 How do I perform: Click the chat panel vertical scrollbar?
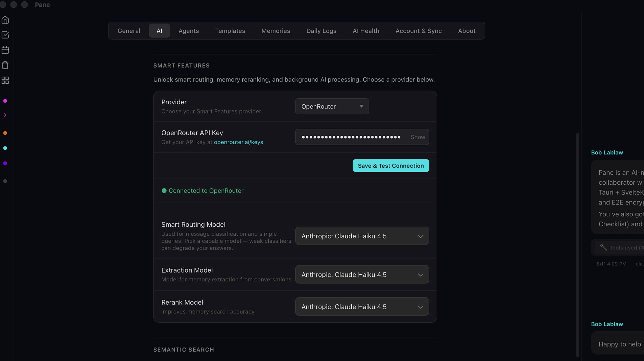(578, 245)
